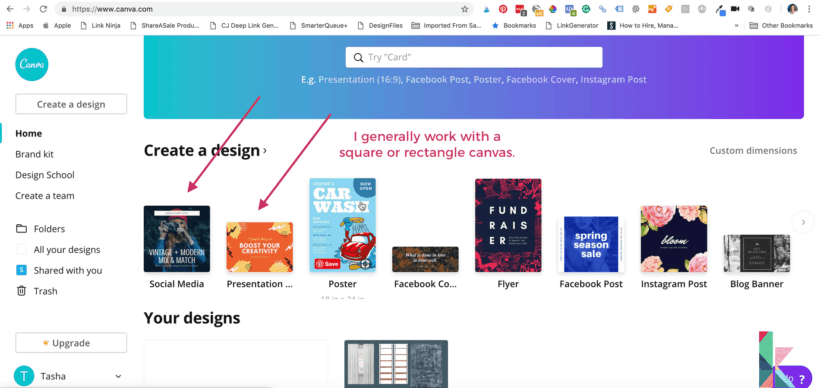Click the orange tag extension icon
The width and height of the screenshot is (820, 388).
click(x=668, y=9)
